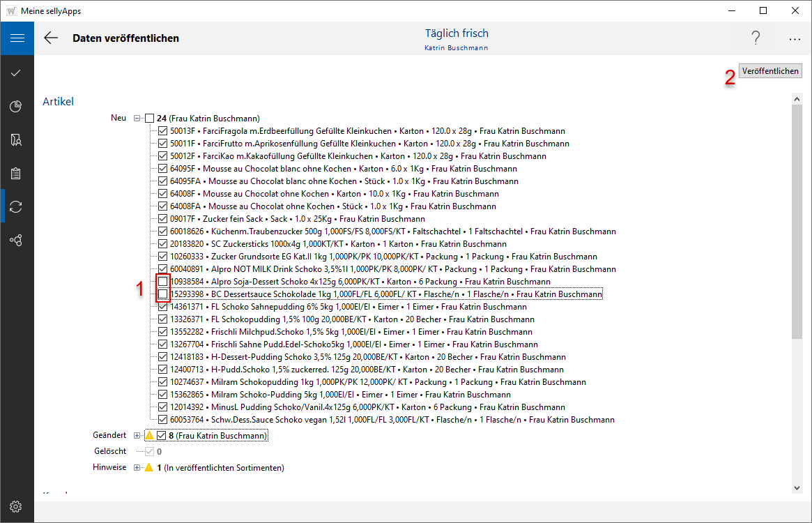Open the hamburger menu in sidebar

17,38
